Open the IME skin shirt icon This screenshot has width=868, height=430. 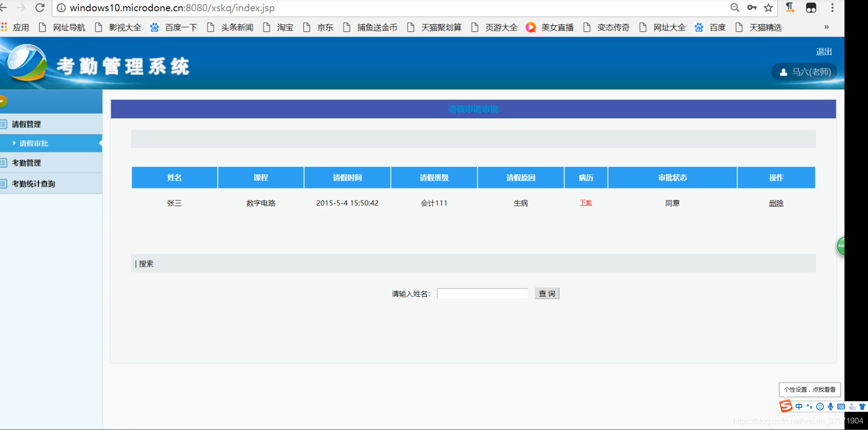click(862, 407)
